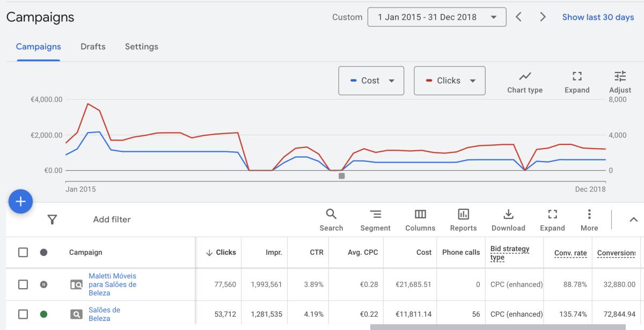Select all campaigns with header checkbox
The width and height of the screenshot is (644, 330).
click(x=23, y=252)
